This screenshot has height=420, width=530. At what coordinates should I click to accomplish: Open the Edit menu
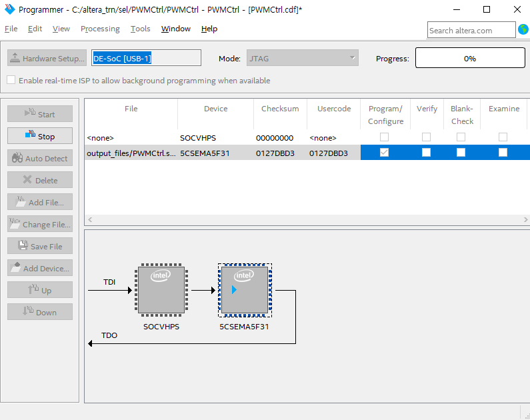[x=35, y=29]
